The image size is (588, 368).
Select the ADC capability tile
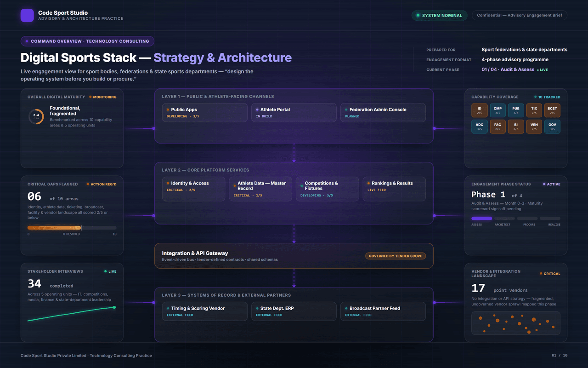[x=479, y=126]
